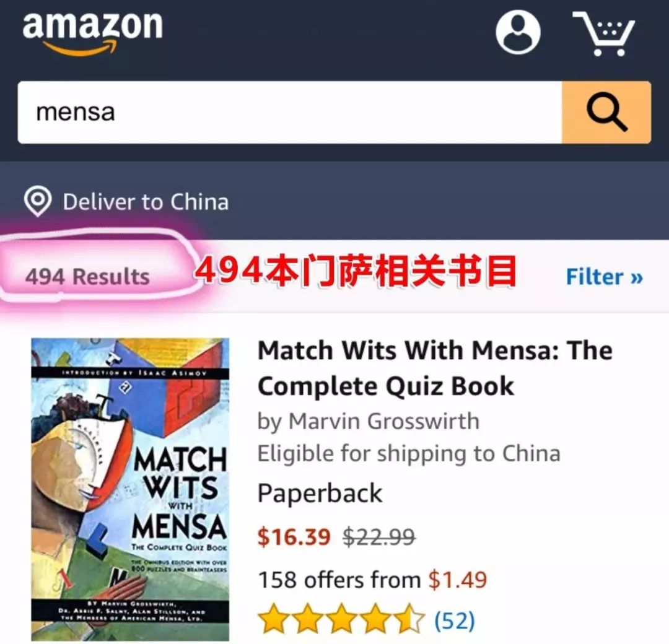
Task: Click the star rating icons
Action: (341, 619)
